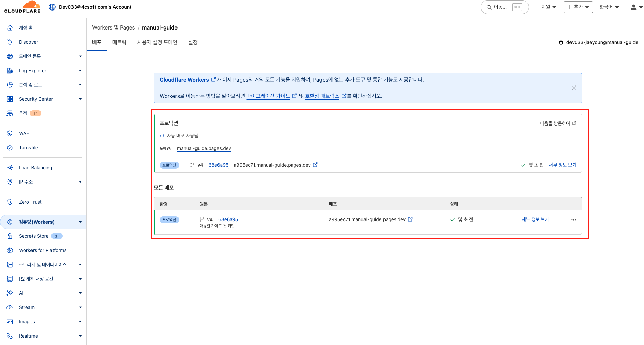Click 세부 정보 보기 in the production card
This screenshot has width=644, height=345.
point(562,165)
